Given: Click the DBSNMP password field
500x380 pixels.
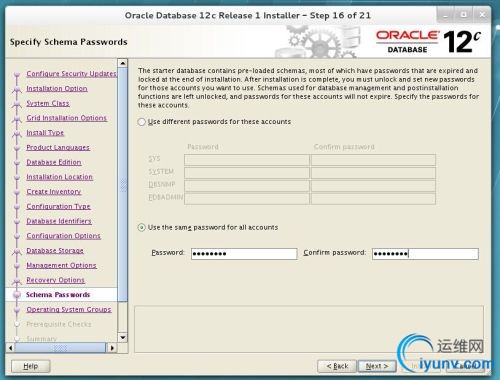Looking at the screenshot, I should click(247, 186).
